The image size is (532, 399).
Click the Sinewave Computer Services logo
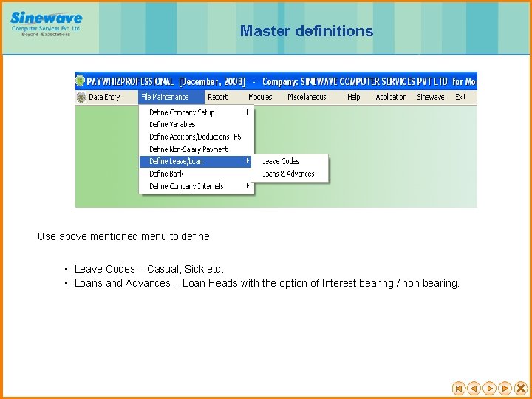point(46,24)
